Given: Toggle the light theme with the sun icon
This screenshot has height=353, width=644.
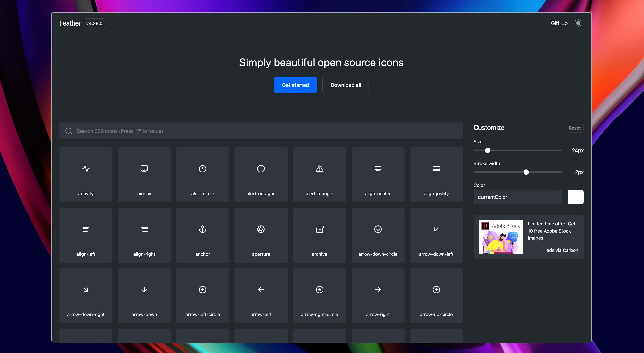Looking at the screenshot, I should (578, 23).
